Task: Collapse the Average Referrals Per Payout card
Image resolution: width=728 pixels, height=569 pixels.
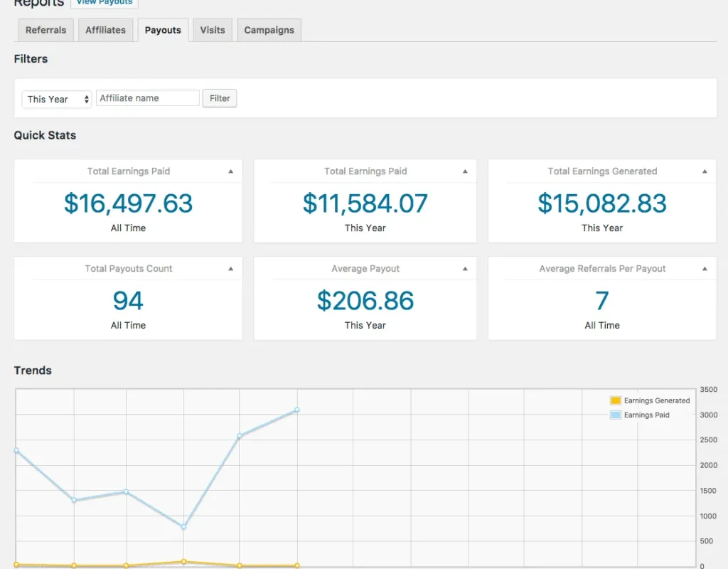Action: click(704, 268)
